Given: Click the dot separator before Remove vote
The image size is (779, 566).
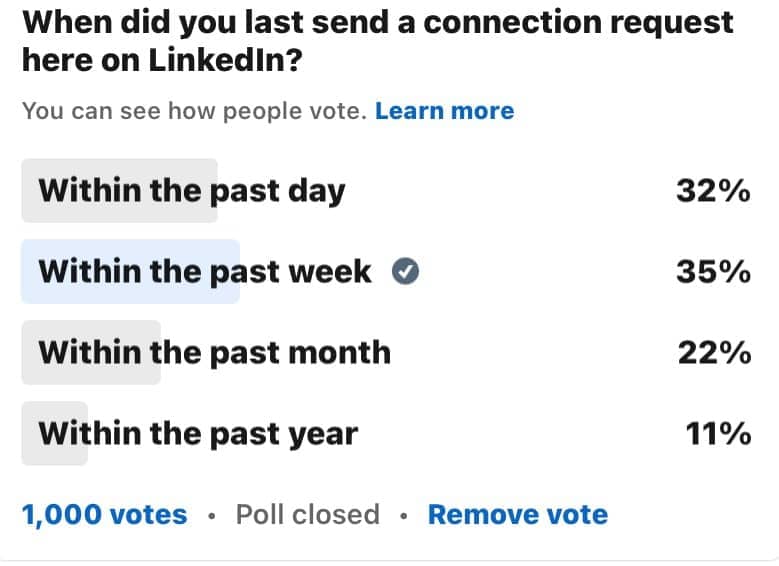Looking at the screenshot, I should (x=404, y=516).
